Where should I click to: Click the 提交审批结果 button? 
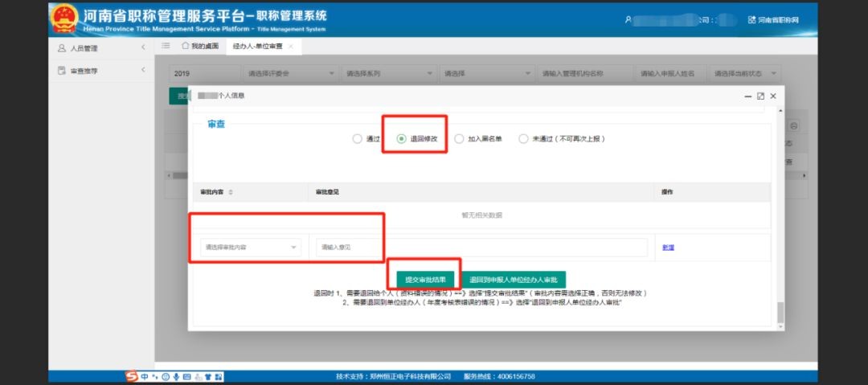(426, 280)
